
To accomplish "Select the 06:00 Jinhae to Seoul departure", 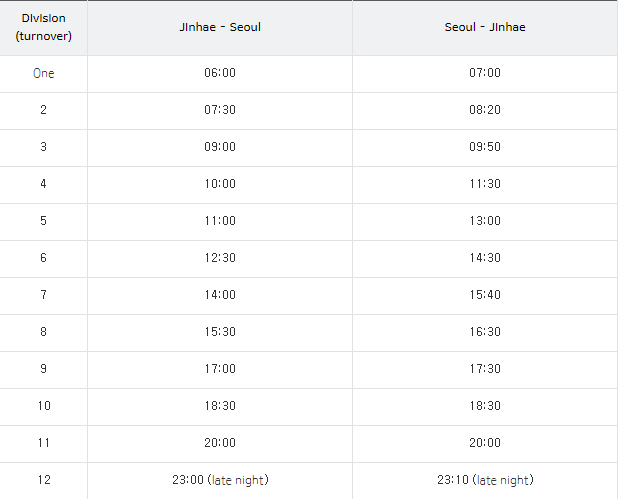I will click(x=220, y=73).
